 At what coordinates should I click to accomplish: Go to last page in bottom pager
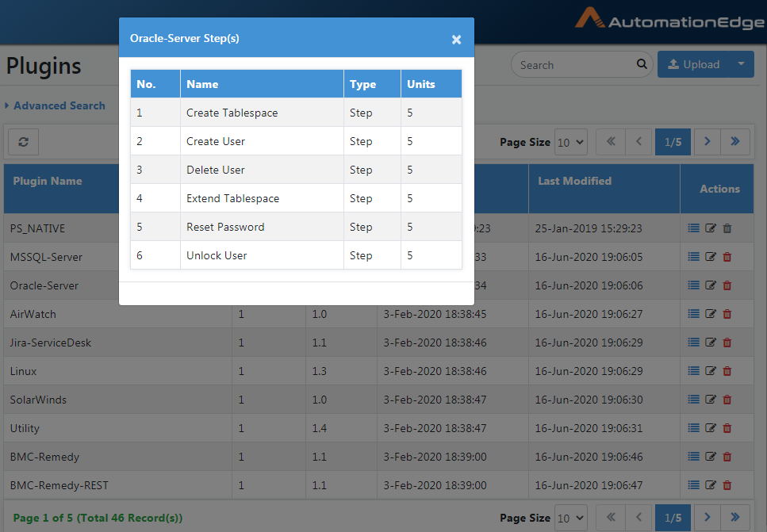tap(734, 517)
